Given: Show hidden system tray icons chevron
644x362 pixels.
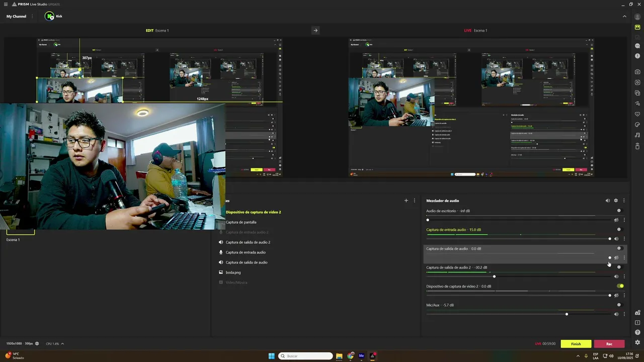Looking at the screenshot, I should 578,356.
